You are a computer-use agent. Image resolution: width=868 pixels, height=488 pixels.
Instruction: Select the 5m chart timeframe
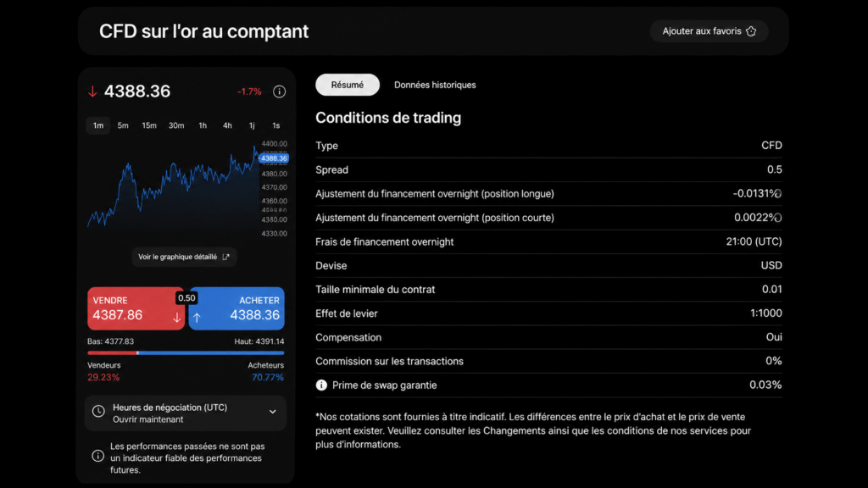click(123, 125)
